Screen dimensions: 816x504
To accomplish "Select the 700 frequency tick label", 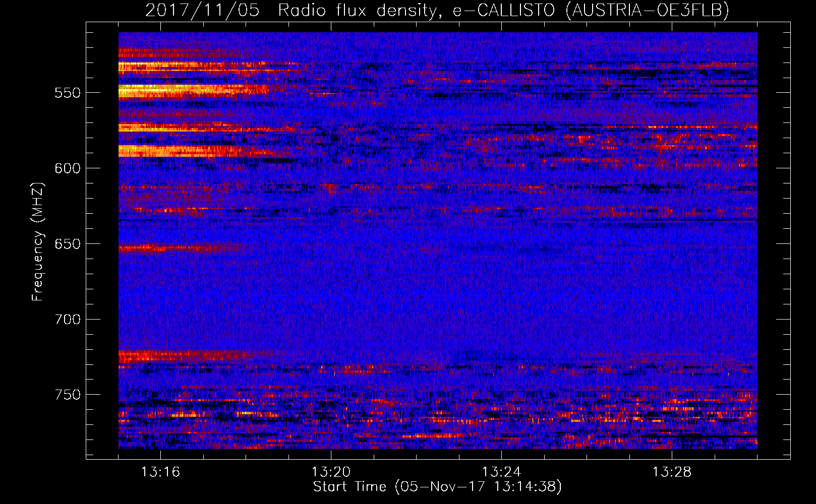I will [x=68, y=320].
